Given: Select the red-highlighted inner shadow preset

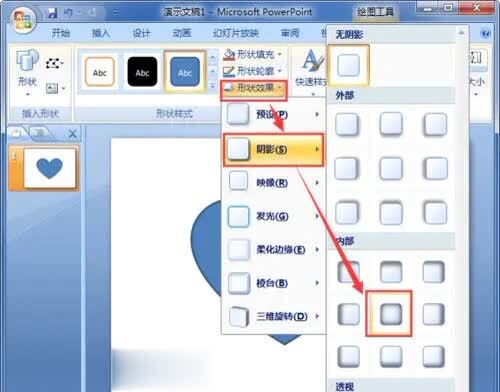Looking at the screenshot, I should (x=389, y=313).
